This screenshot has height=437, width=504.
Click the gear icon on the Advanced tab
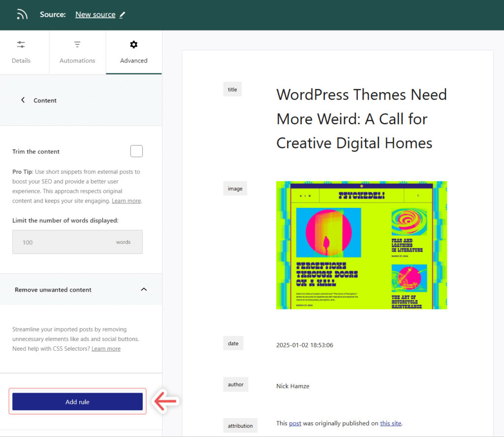133,44
